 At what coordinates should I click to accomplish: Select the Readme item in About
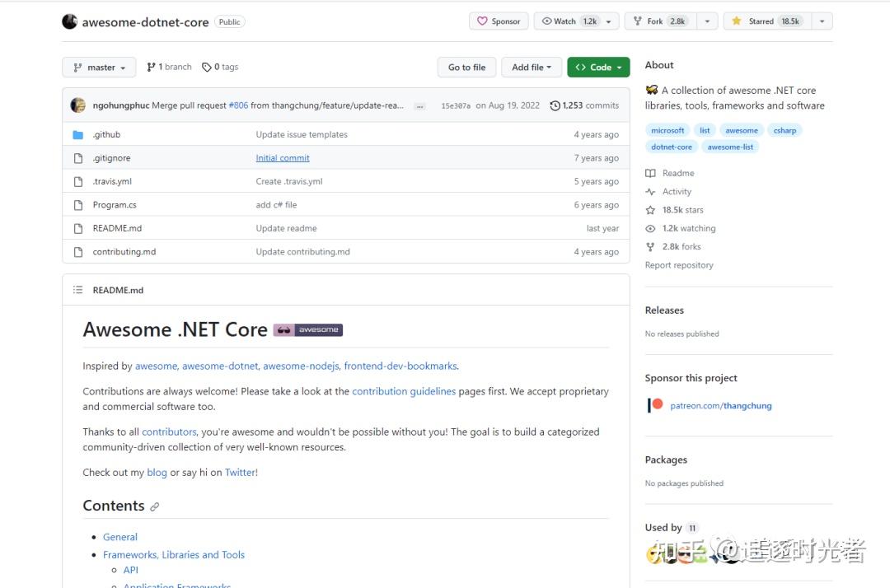[677, 173]
